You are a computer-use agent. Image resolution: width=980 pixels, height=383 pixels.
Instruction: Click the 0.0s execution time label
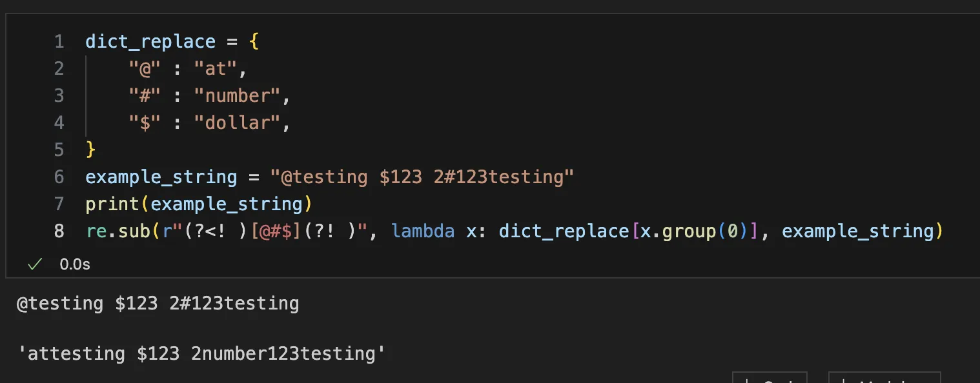(75, 264)
